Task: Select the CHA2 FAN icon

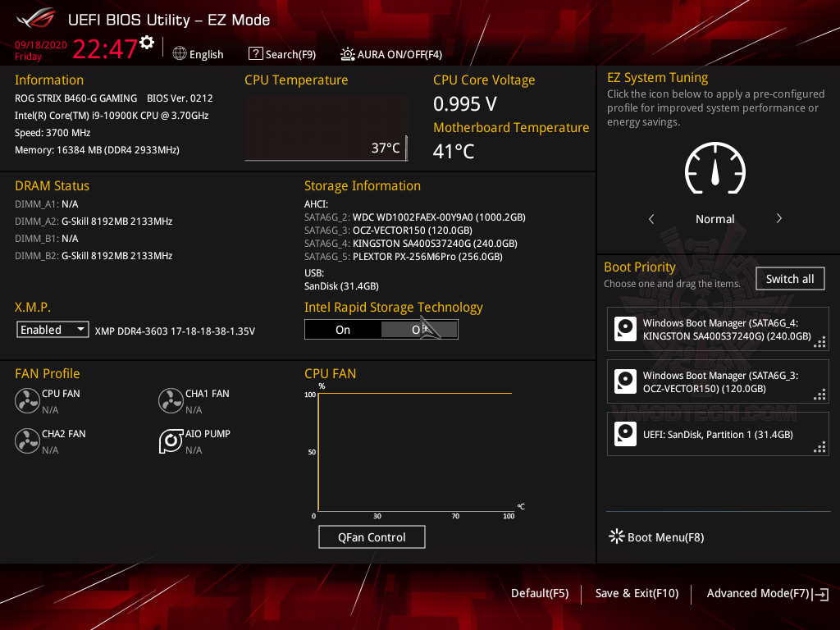Action: click(x=27, y=441)
